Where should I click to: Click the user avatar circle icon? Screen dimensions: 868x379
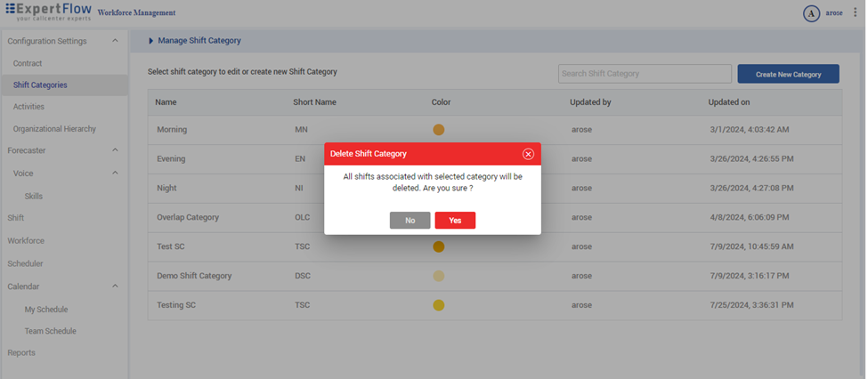tap(811, 13)
